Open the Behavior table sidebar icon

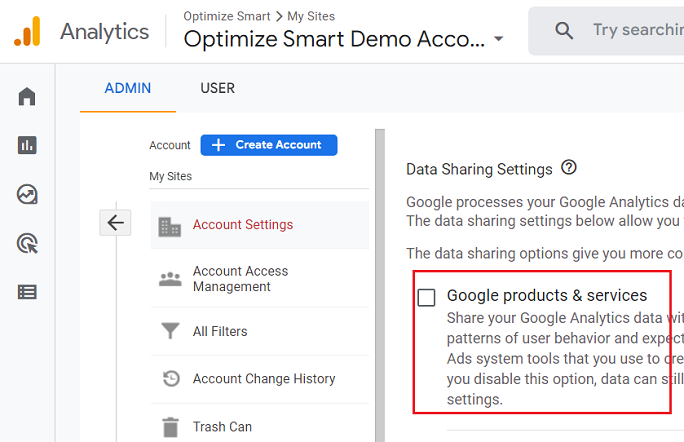coord(27,292)
